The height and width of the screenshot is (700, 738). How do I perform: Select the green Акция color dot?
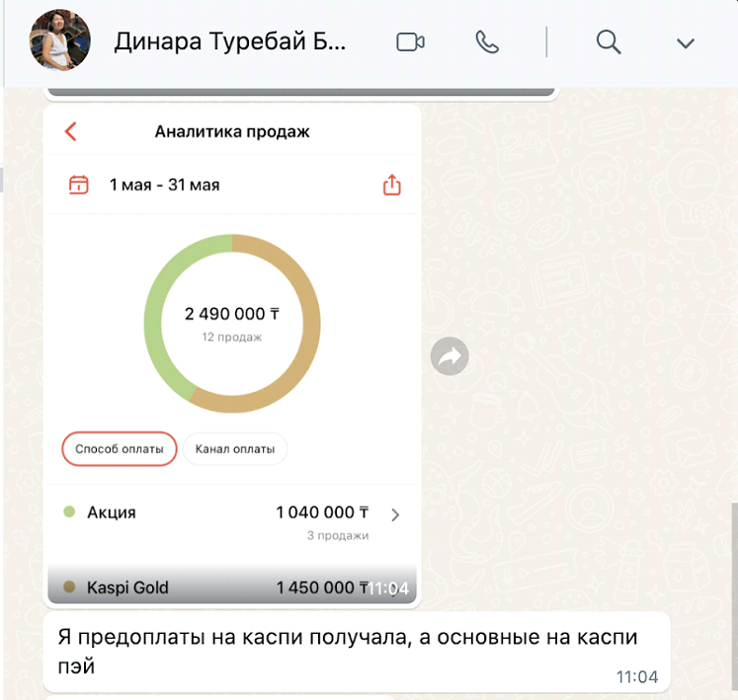[69, 511]
